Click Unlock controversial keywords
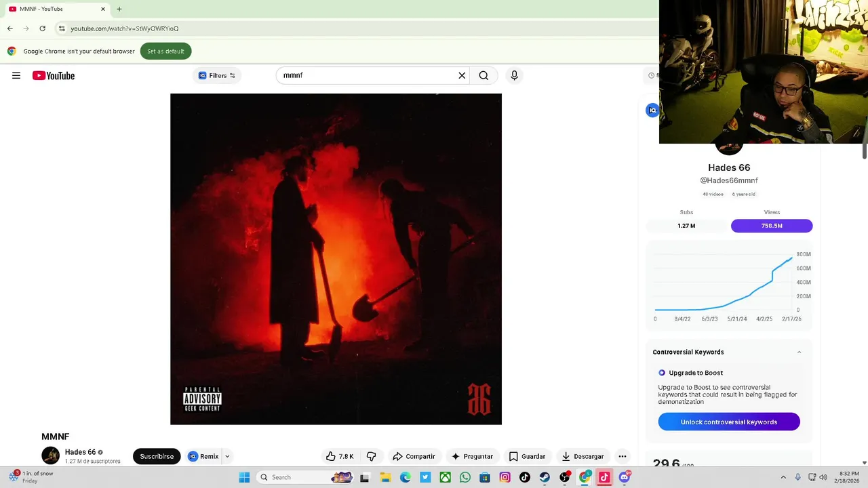Viewport: 868px width, 488px height. (x=729, y=422)
